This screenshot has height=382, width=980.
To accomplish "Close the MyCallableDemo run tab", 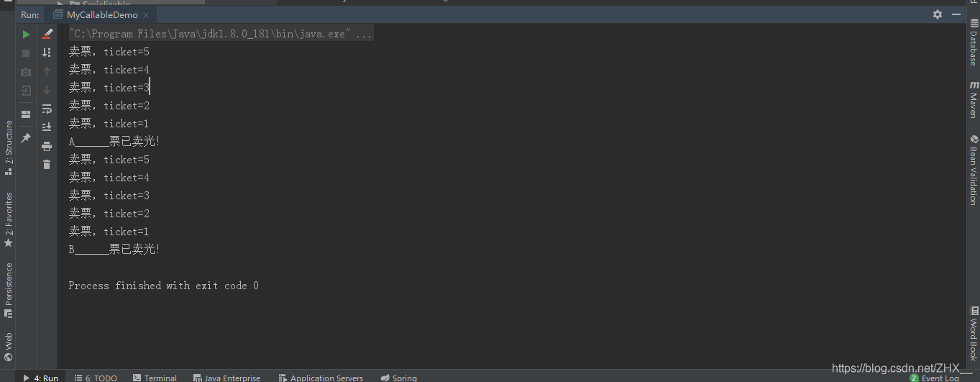I will click(147, 14).
